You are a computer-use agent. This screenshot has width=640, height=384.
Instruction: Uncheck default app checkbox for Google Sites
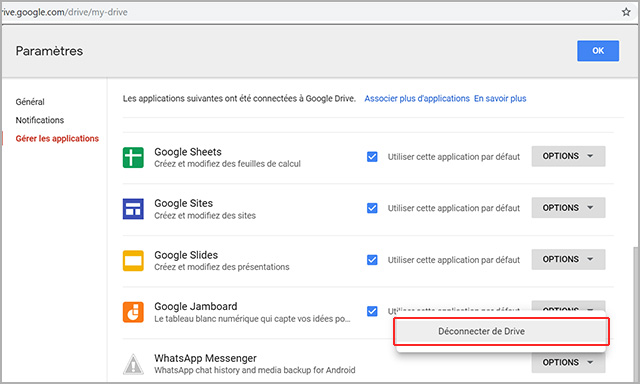point(372,208)
